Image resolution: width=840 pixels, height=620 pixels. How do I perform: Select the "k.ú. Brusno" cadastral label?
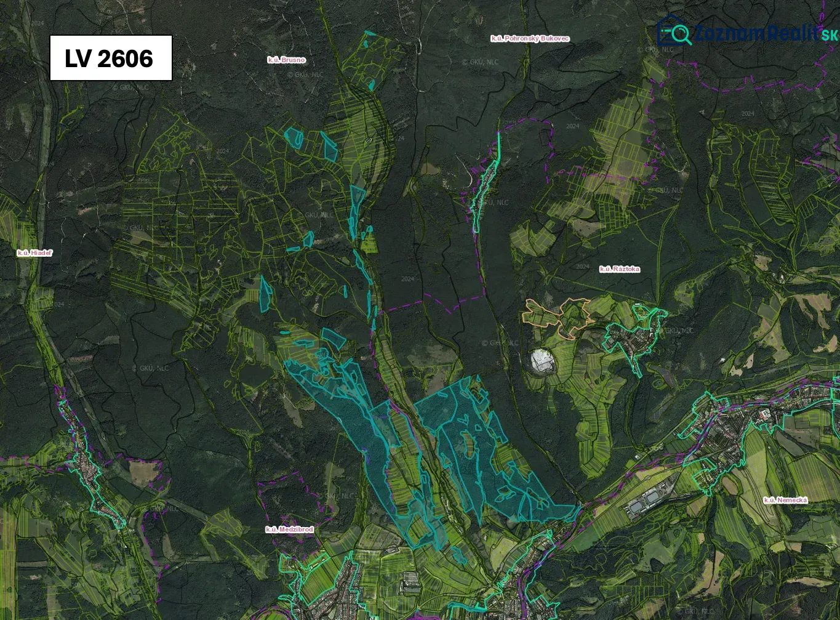(x=287, y=60)
